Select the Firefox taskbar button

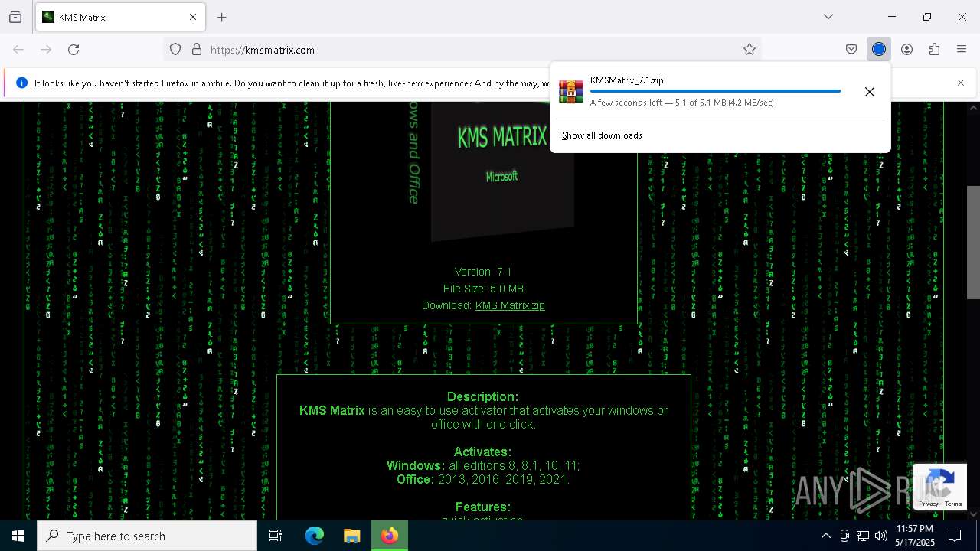point(390,536)
